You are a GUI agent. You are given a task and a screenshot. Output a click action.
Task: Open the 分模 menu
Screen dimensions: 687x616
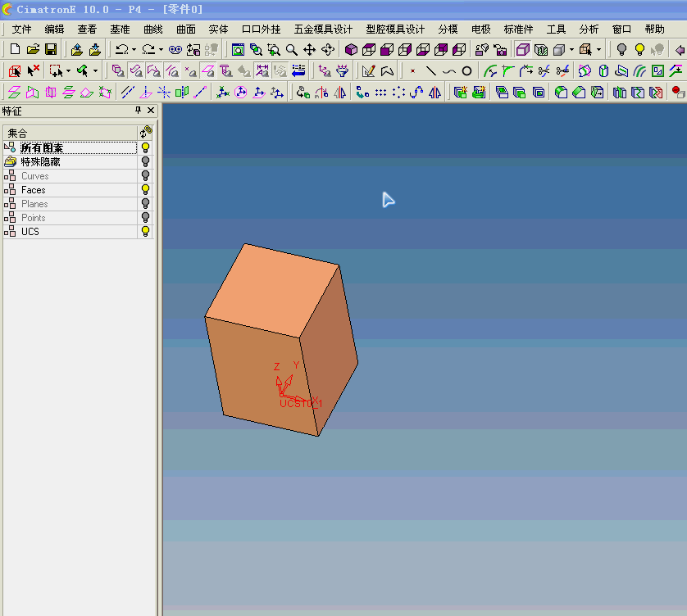(x=448, y=29)
